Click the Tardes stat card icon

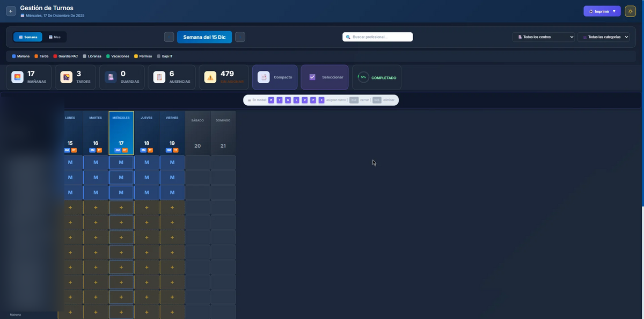coord(67,77)
